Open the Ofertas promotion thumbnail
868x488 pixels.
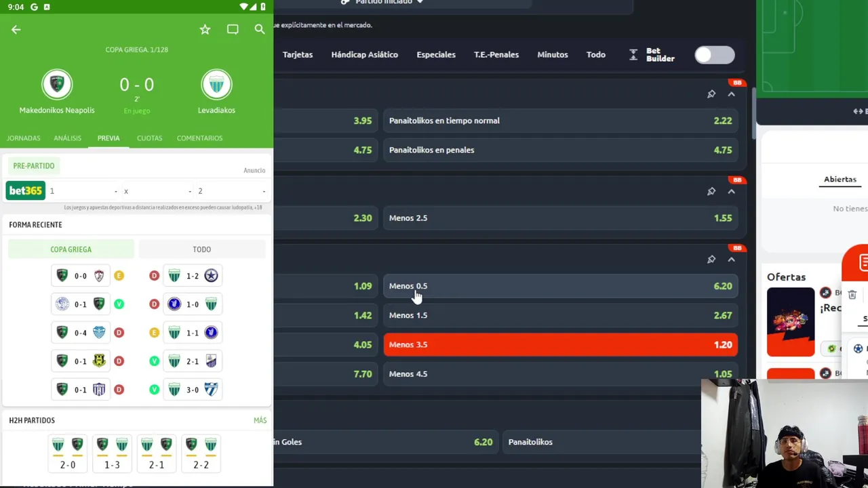pyautogui.click(x=791, y=322)
